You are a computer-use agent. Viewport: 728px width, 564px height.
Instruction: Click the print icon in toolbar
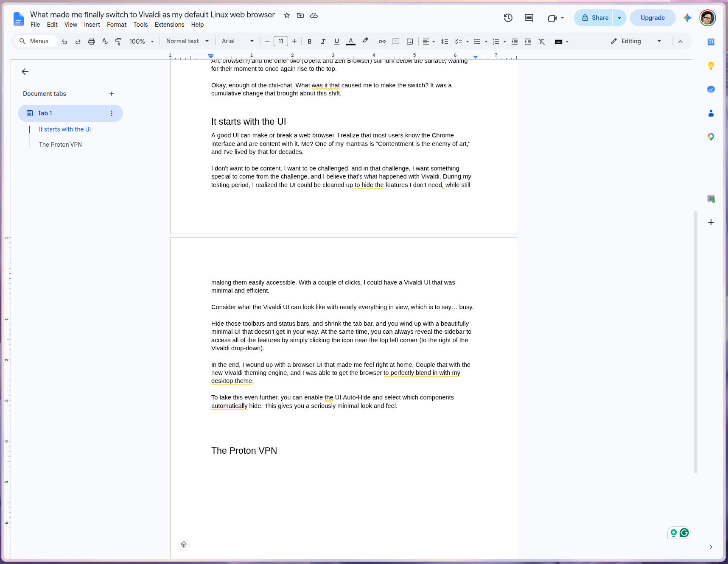tap(91, 41)
